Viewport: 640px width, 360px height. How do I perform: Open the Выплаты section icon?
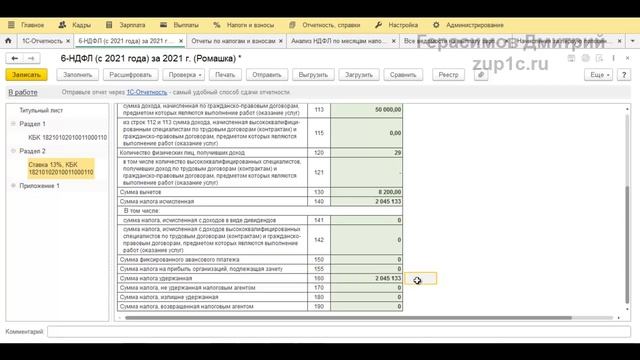coord(163,25)
